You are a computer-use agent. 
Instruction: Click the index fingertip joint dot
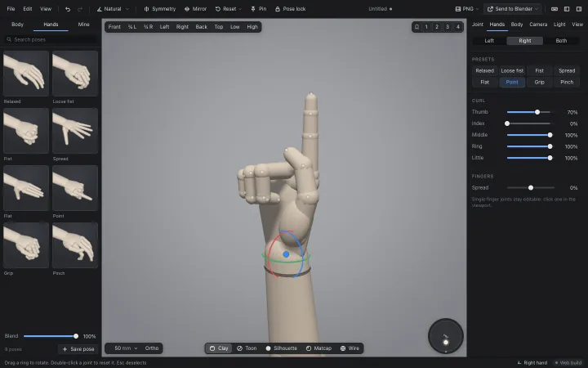pos(311,93)
